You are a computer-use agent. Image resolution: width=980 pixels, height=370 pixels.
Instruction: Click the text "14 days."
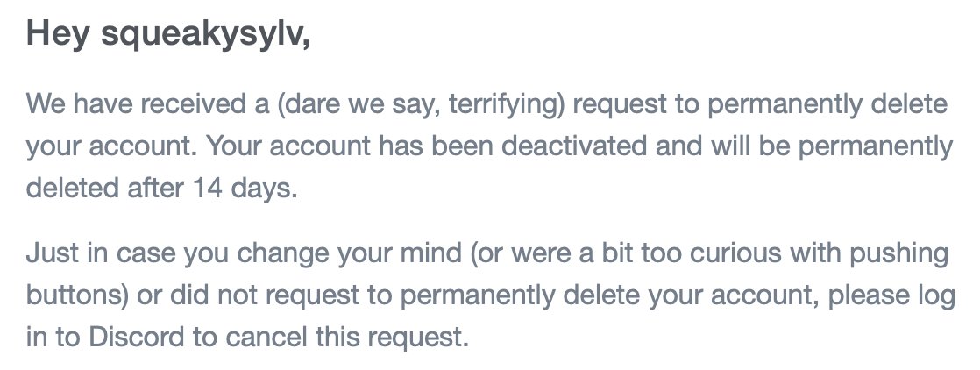click(245, 189)
